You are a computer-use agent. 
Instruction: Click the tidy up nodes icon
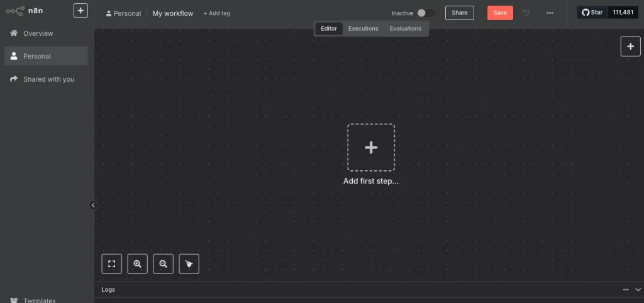coord(189,264)
